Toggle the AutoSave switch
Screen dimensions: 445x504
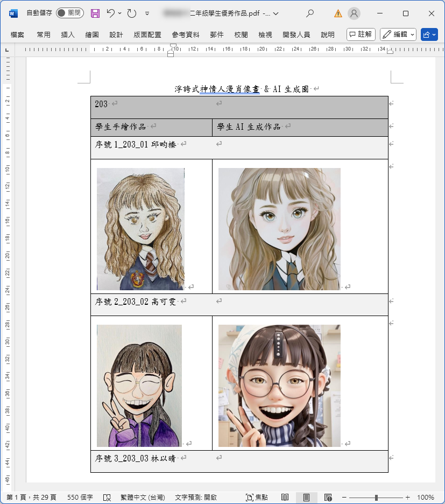70,13
